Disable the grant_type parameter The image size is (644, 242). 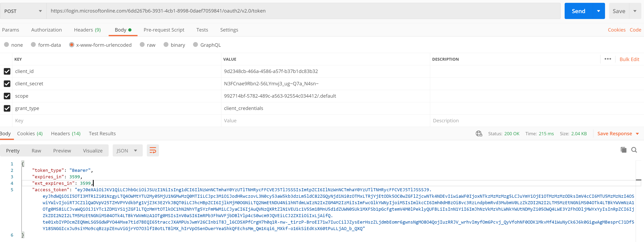[x=7, y=108]
